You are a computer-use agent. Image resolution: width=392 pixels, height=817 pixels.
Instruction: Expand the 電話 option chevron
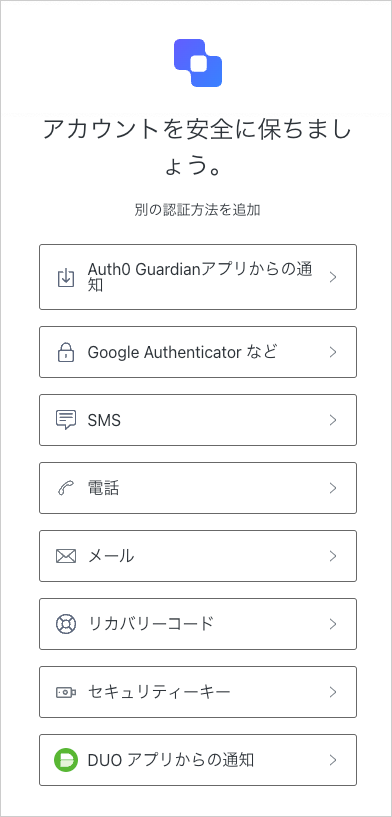coord(333,488)
